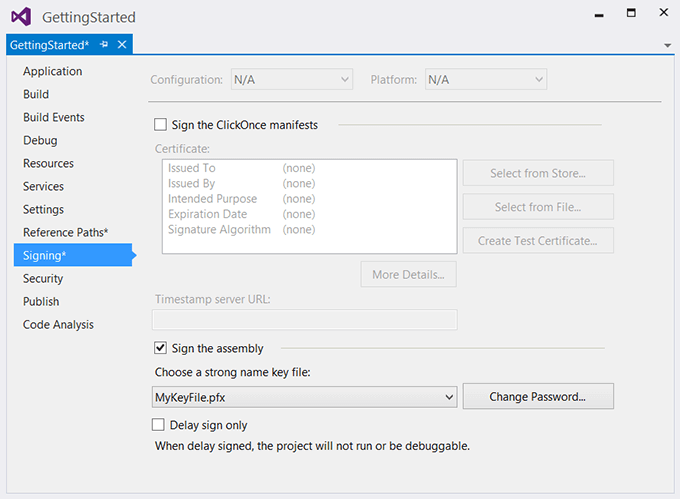Go to the Publish page
The image size is (680, 499).
click(x=41, y=301)
